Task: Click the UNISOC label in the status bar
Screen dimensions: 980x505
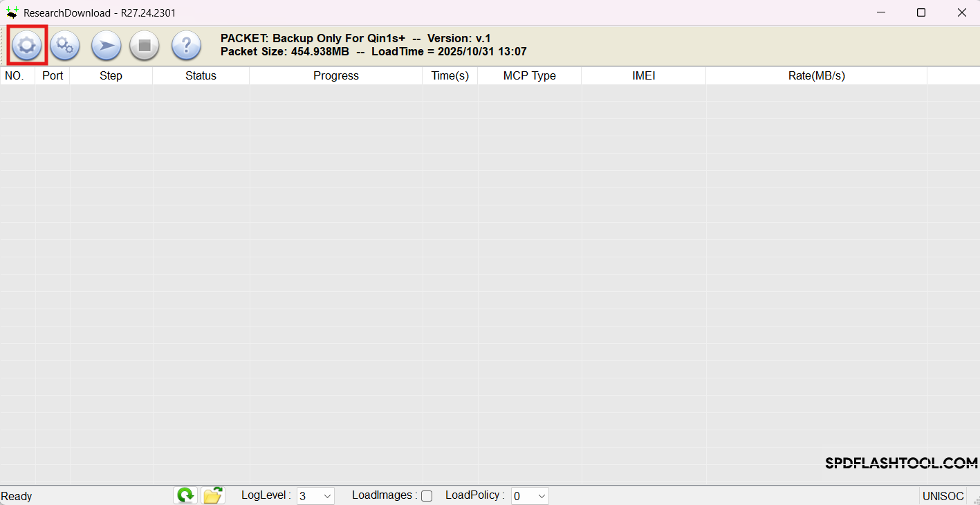Action: click(x=943, y=496)
